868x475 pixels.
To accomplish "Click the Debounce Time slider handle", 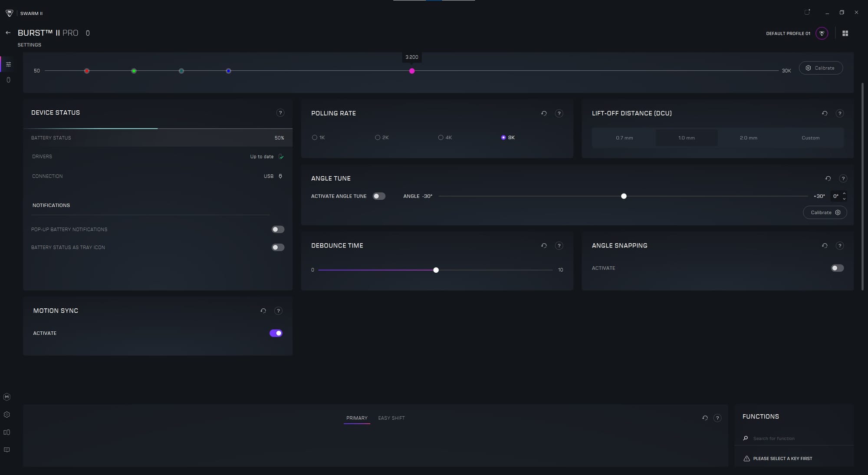I will [436, 270].
